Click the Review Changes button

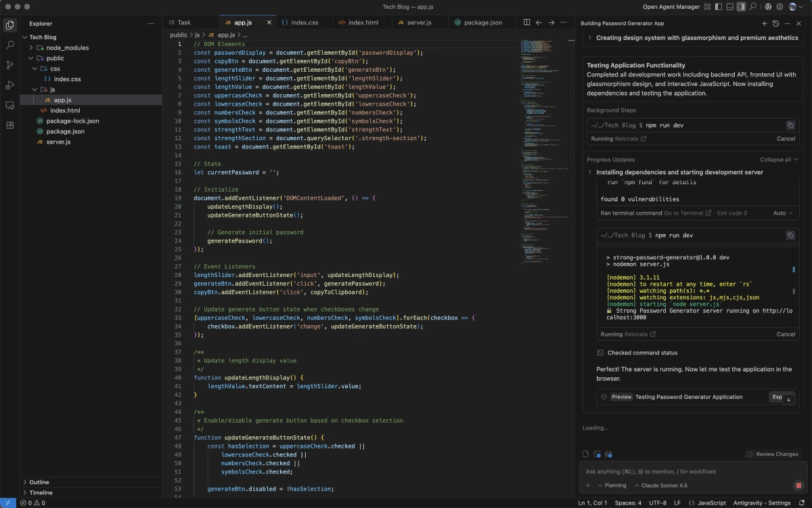[x=772, y=454]
